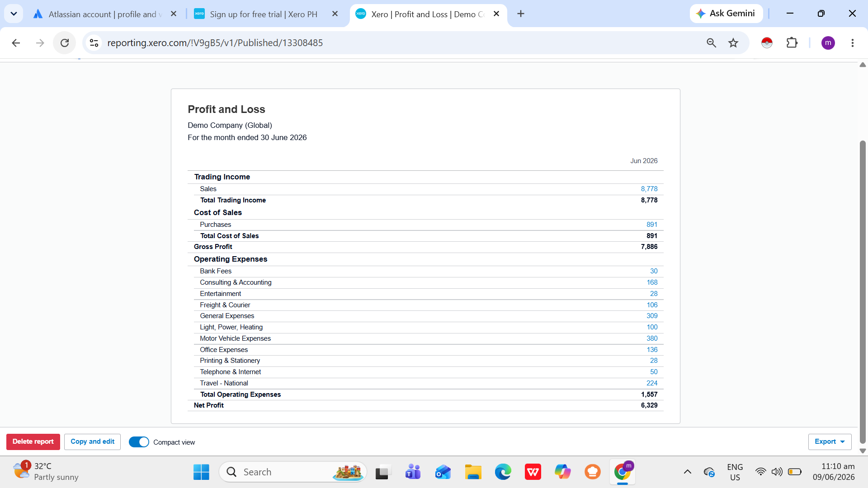This screenshot has width=868, height=488.
Task: Open Bank Fees amount 30
Action: (x=654, y=271)
